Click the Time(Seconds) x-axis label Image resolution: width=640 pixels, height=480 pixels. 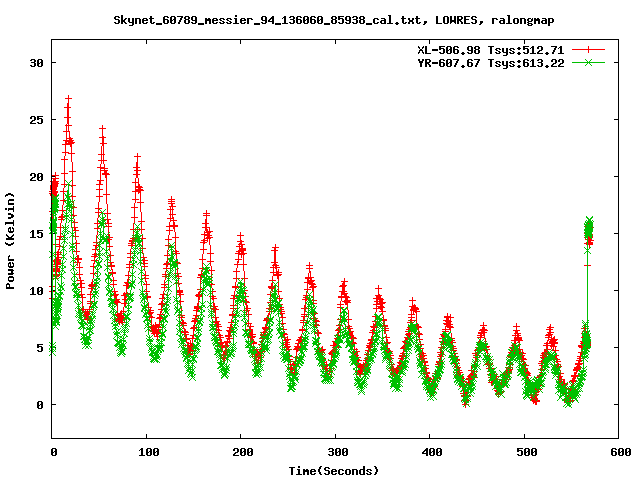click(x=334, y=471)
